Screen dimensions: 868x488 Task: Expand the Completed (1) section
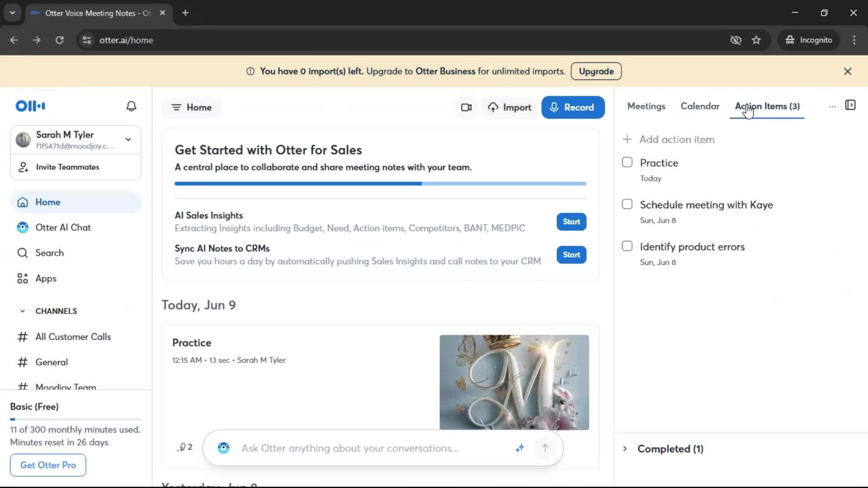tap(625, 449)
